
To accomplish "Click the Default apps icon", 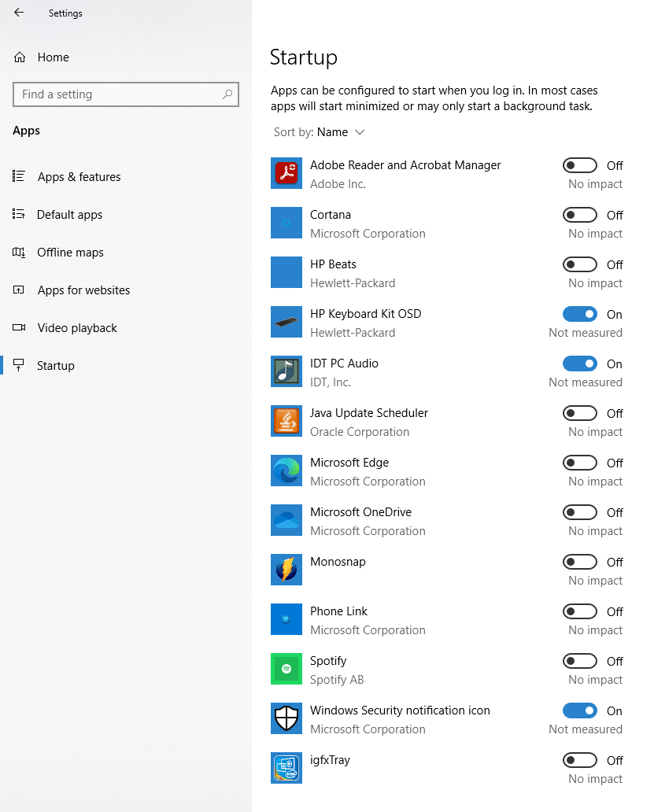I will tap(19, 214).
